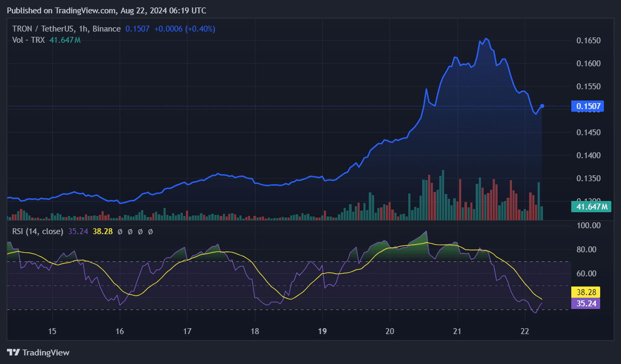
Task: Click the blue 0.1507 price tag on axis
Action: coord(587,106)
